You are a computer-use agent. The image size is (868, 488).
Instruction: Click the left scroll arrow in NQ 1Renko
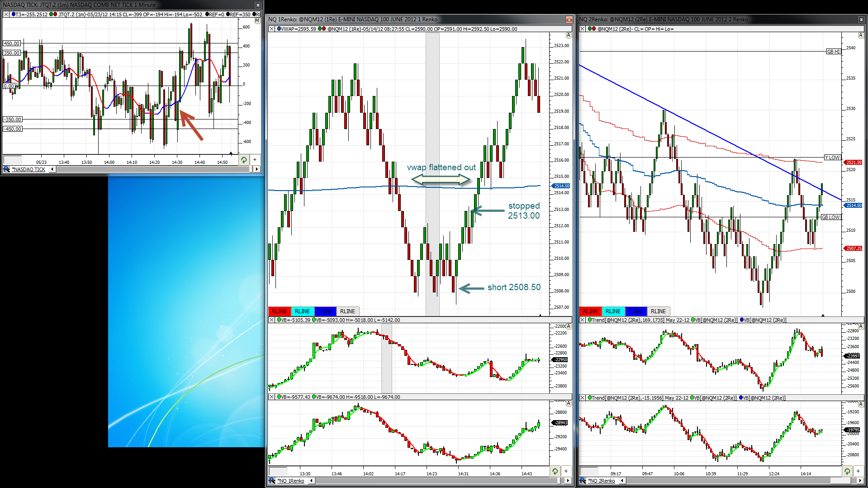[x=312, y=481]
